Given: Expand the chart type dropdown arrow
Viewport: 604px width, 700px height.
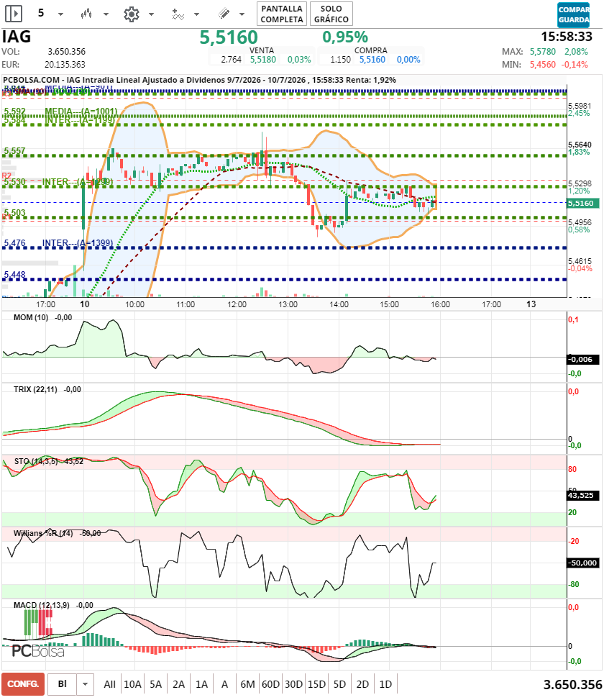Looking at the screenshot, I should [106, 14].
